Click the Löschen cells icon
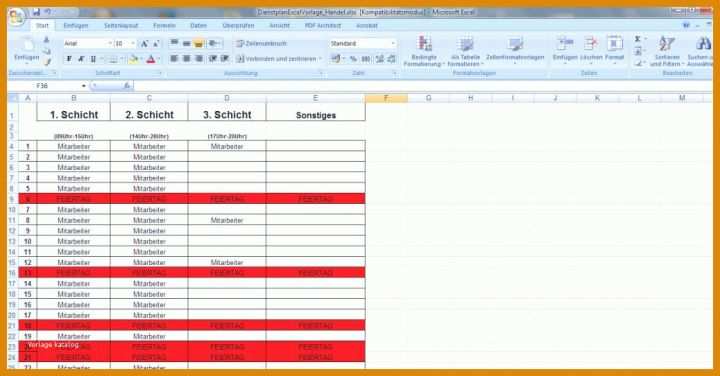 pyautogui.click(x=591, y=49)
